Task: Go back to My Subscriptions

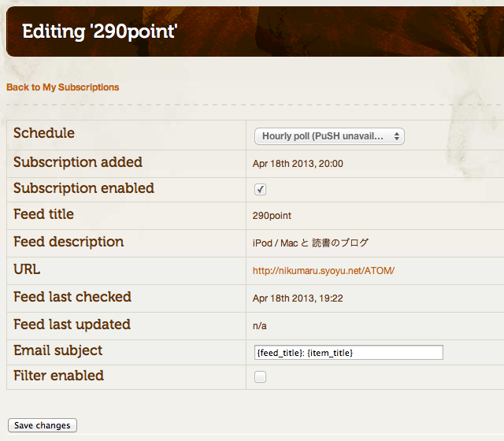Action: click(x=63, y=87)
